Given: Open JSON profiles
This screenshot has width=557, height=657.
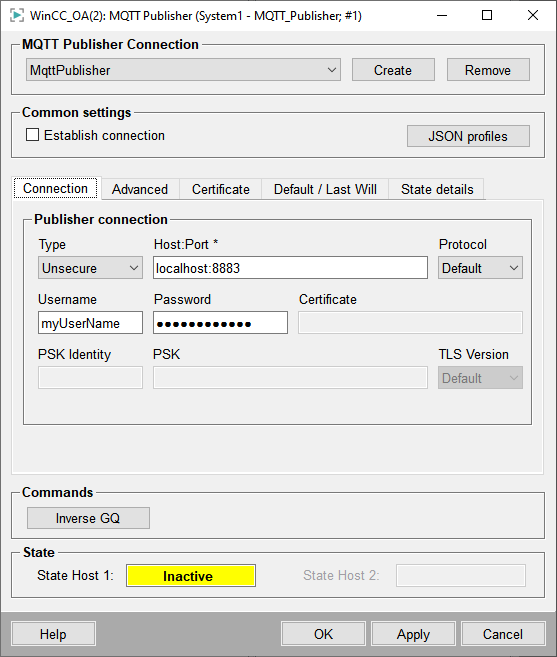Looking at the screenshot, I should click(x=468, y=136).
